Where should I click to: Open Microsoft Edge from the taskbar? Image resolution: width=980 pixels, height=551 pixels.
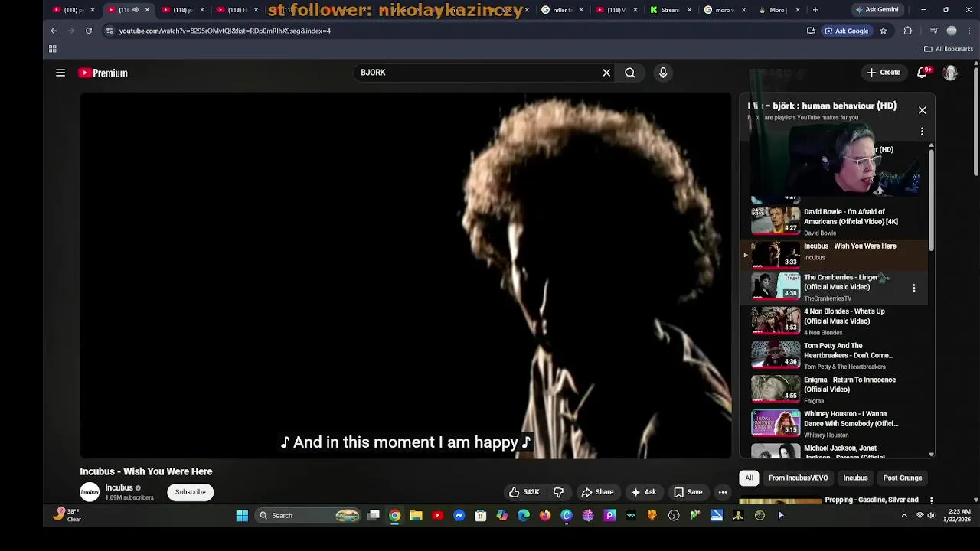(524, 515)
